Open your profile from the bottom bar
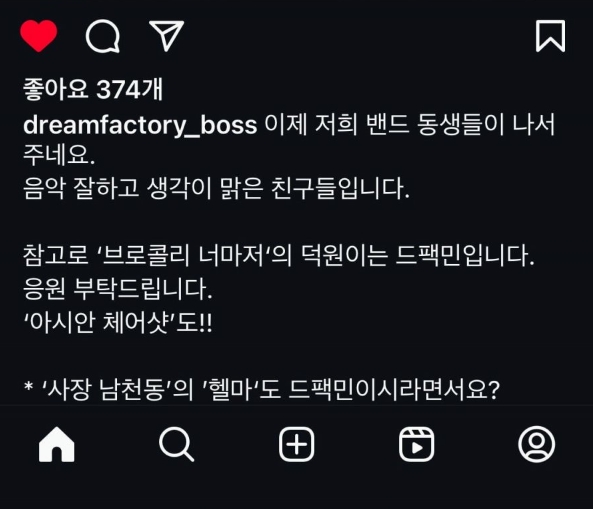Image resolution: width=593 pixels, height=509 pixels. [536, 444]
